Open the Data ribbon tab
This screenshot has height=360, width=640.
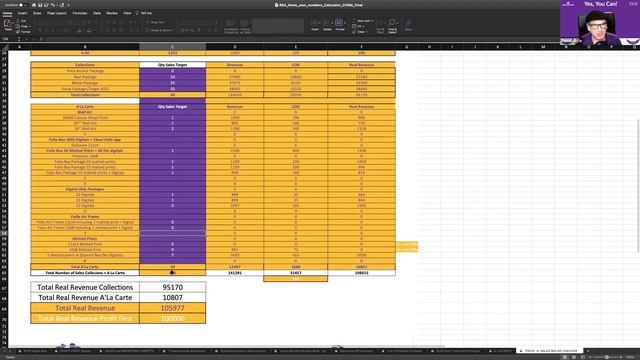(x=97, y=13)
